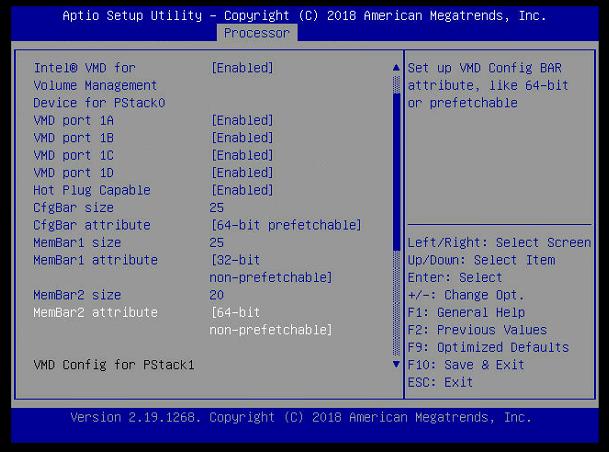Select the MemBar1 size value 25
Viewport: 609px width, 452px height.
click(x=217, y=243)
